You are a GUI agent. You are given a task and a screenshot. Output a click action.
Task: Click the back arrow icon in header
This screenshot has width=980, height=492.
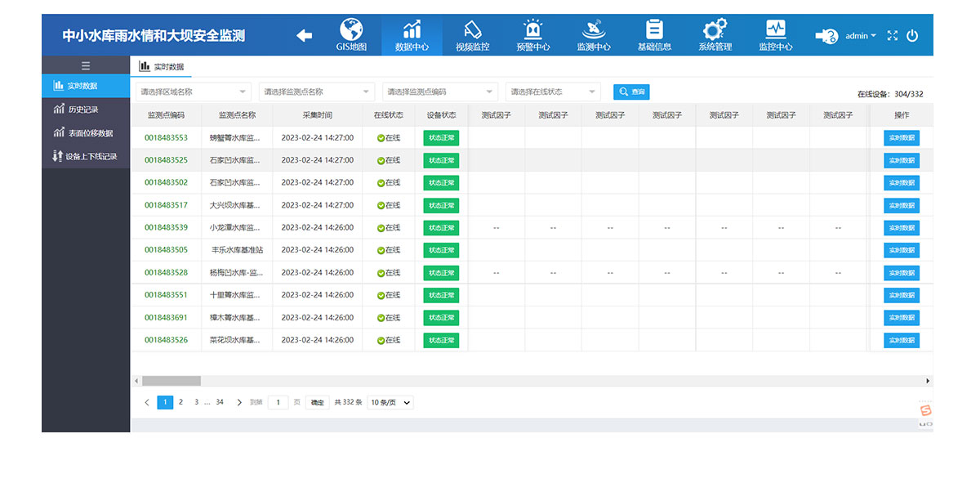(x=304, y=35)
